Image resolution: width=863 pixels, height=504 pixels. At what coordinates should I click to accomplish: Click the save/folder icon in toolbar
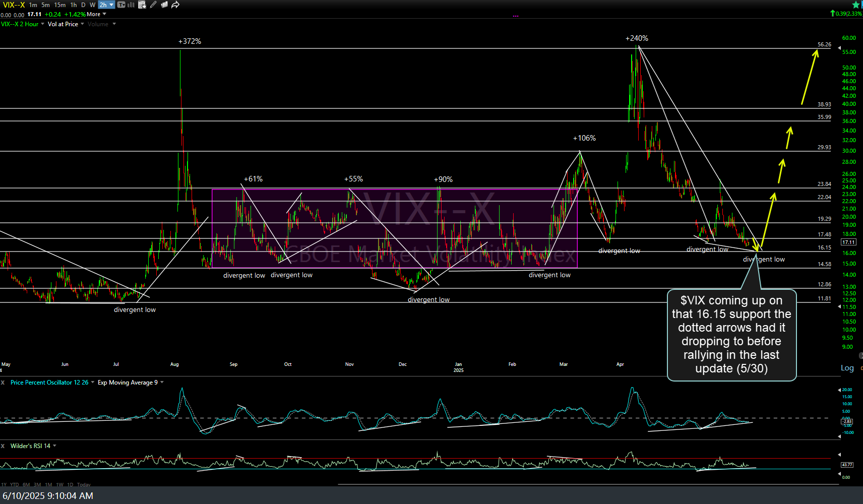pos(164,5)
